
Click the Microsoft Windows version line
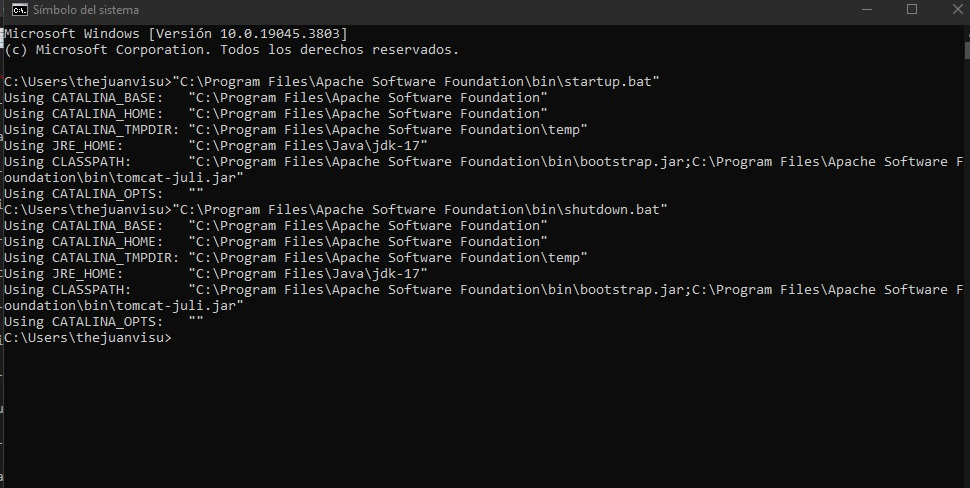176,33
